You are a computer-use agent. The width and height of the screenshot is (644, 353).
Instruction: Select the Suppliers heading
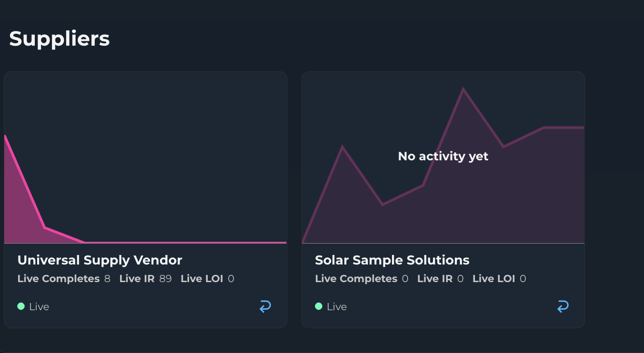[x=60, y=39]
